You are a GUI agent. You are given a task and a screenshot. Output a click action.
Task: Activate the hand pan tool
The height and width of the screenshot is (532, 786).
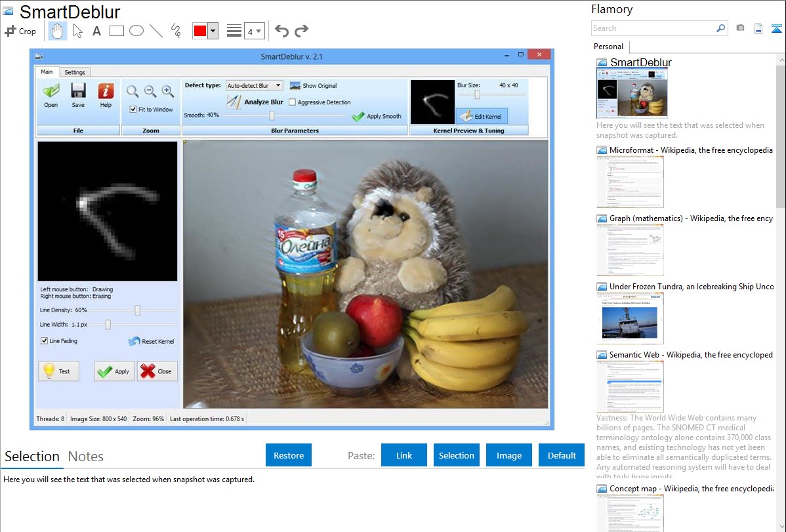[57, 31]
